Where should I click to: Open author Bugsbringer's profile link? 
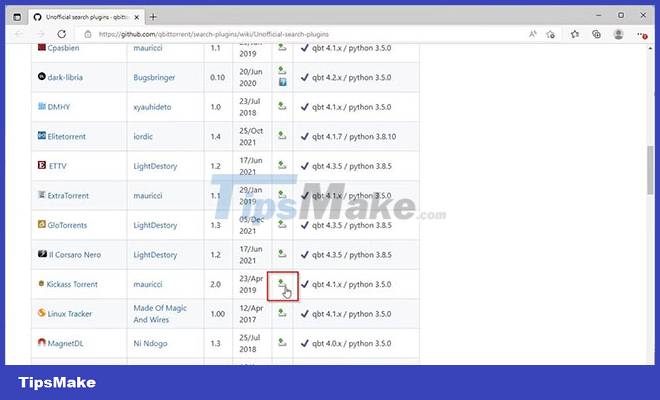(x=154, y=77)
